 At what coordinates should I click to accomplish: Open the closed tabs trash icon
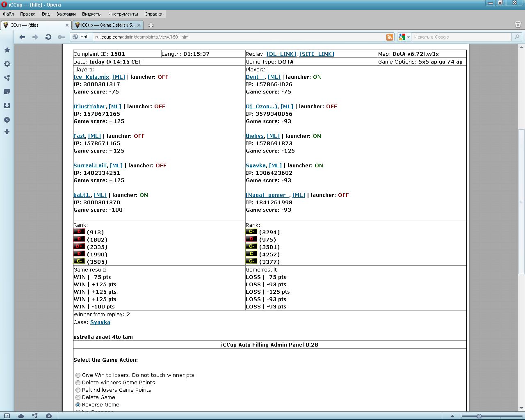518,25
